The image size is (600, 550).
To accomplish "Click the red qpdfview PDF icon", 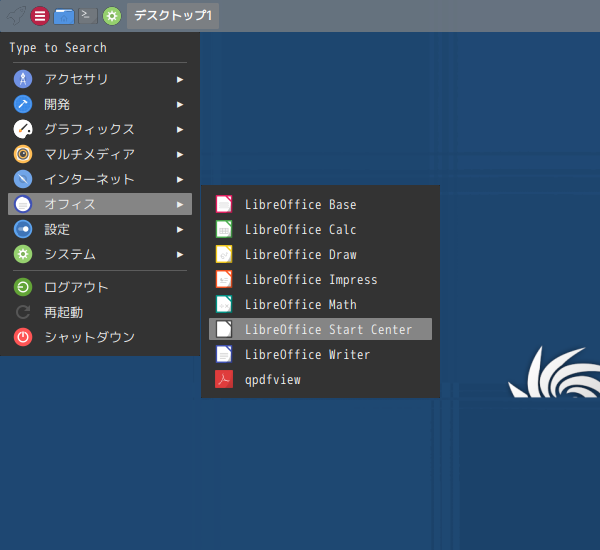I will coord(224,379).
